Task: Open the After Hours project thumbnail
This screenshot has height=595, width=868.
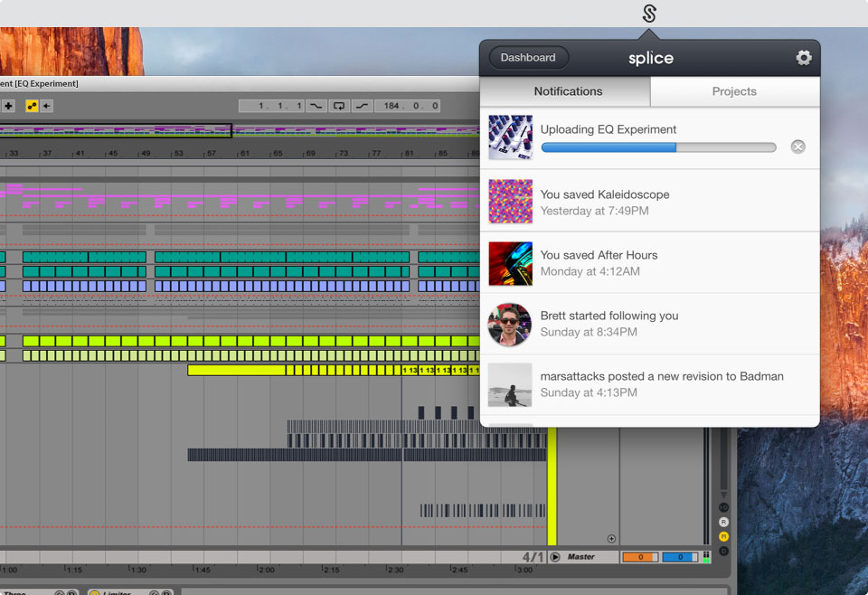Action: pyautogui.click(x=510, y=263)
